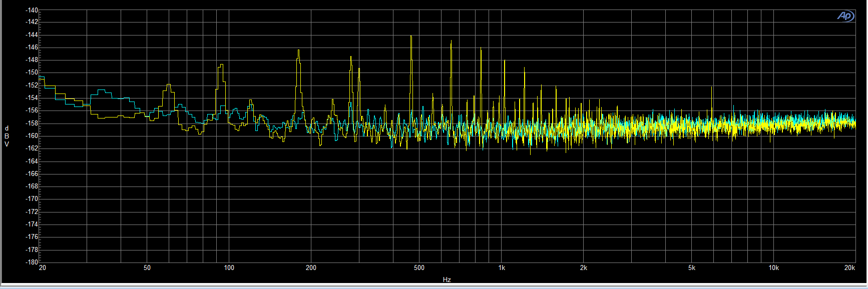This screenshot has height=289, width=868.
Task: Click the Hz axis title
Action: tap(447, 280)
